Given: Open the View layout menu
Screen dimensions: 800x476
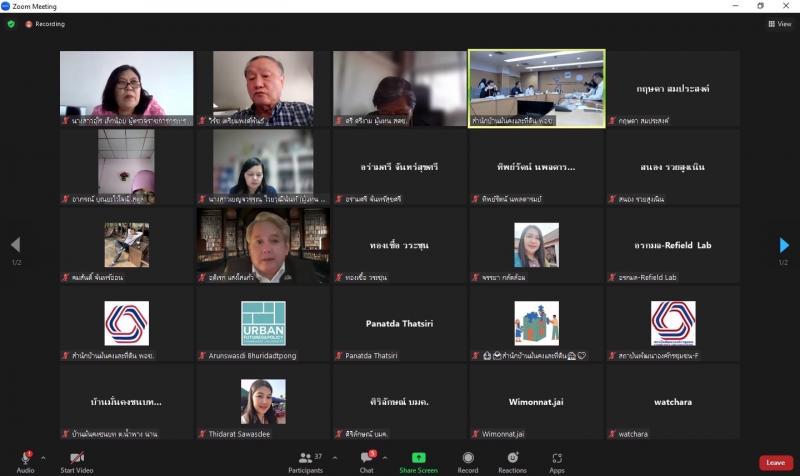Looking at the screenshot, I should 780,23.
